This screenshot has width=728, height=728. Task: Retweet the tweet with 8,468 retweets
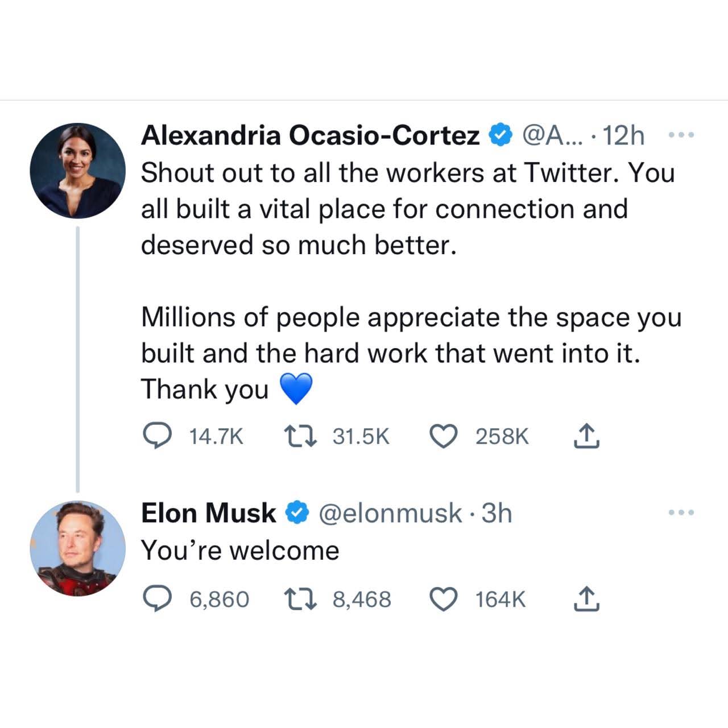(300, 599)
